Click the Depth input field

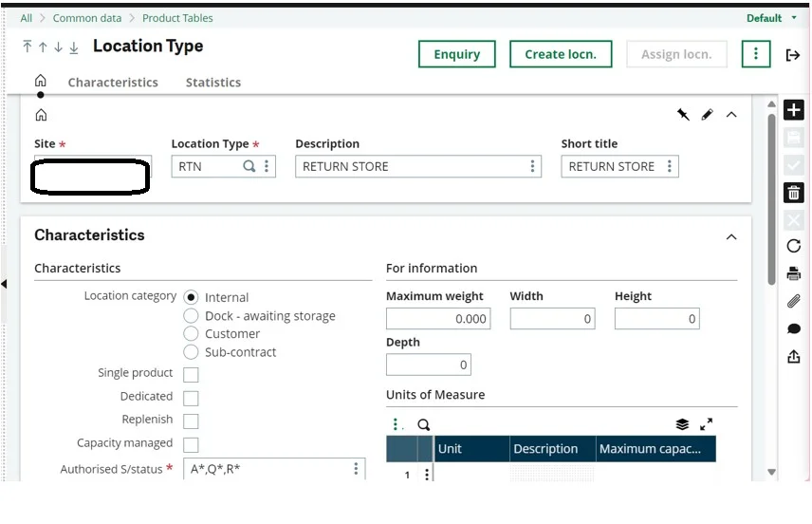click(x=429, y=365)
